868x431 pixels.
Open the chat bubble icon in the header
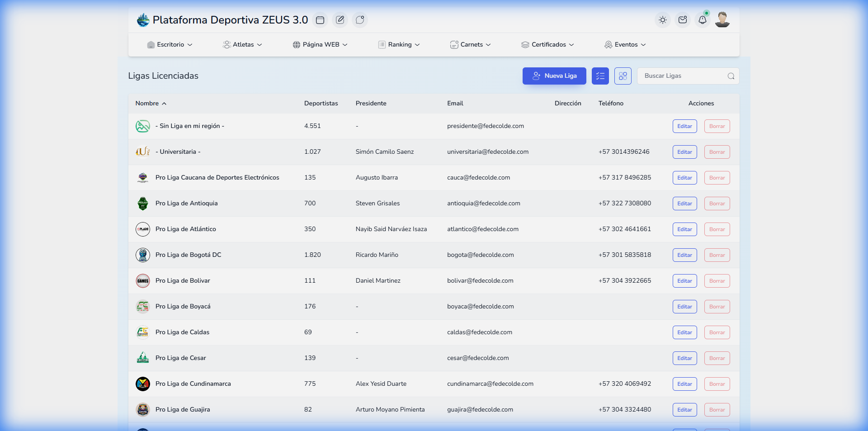[x=360, y=20]
